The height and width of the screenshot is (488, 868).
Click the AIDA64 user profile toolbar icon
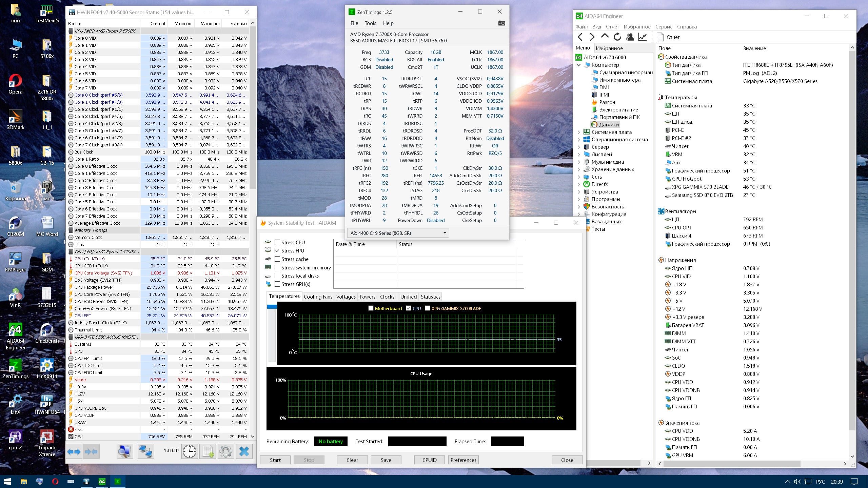click(630, 37)
